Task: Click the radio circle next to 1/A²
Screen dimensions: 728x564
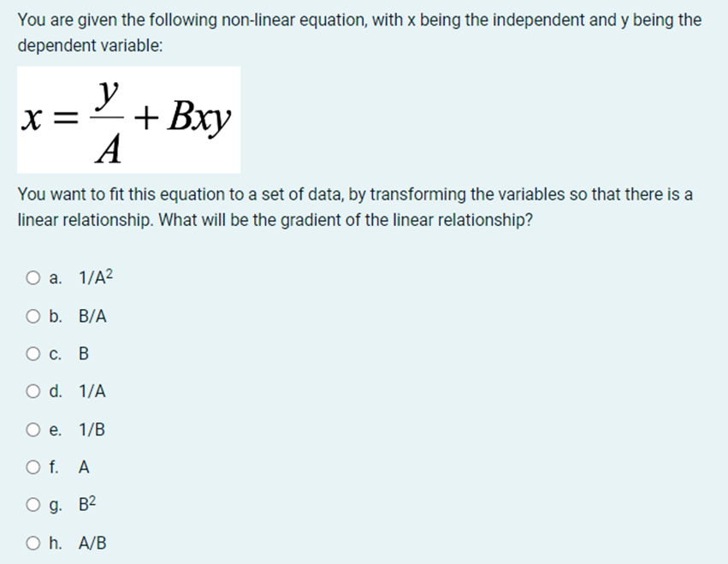Action: pyautogui.click(x=32, y=276)
